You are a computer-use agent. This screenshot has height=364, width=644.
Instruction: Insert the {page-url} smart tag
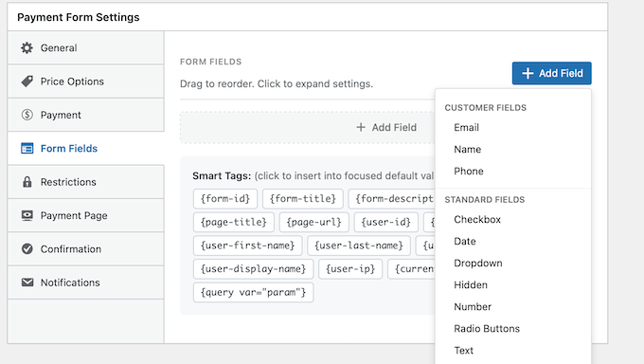[x=313, y=222]
